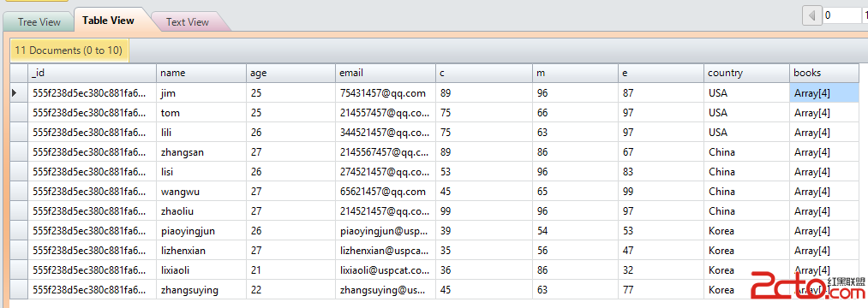Click the age cell 21 in lixiaoli's row

(291, 270)
